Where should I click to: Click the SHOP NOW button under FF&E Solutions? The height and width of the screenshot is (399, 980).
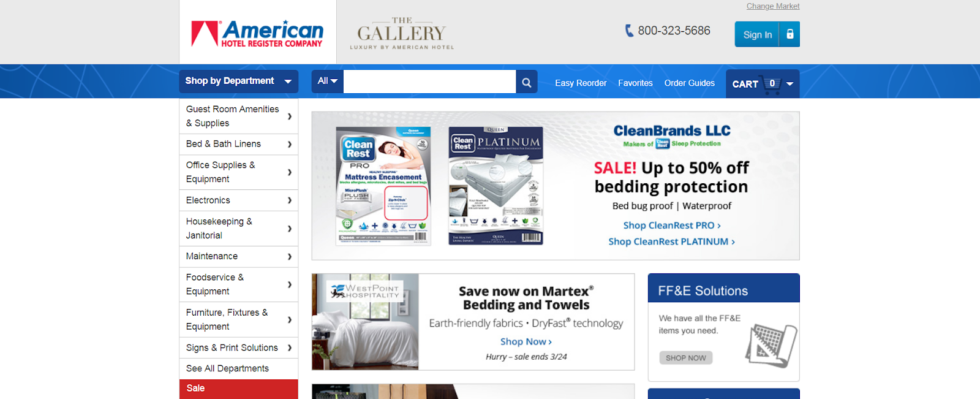686,358
